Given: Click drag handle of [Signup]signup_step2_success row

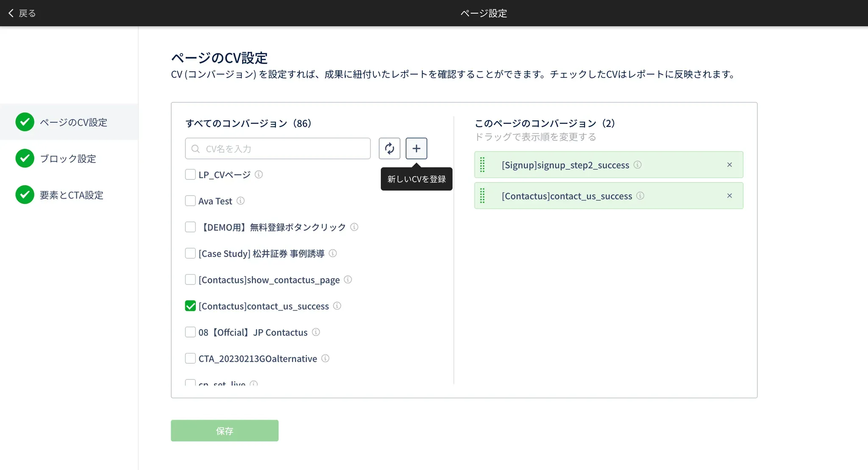Looking at the screenshot, I should tap(482, 165).
